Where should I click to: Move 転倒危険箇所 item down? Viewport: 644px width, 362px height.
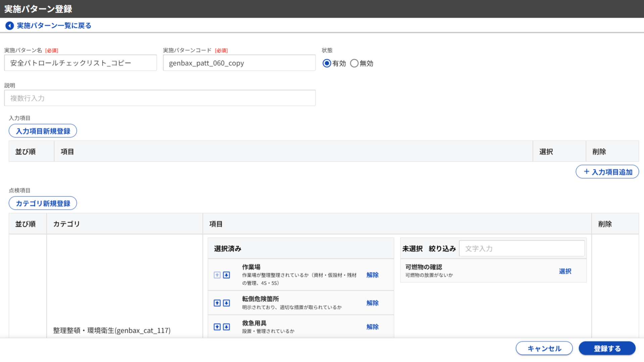[x=226, y=303]
